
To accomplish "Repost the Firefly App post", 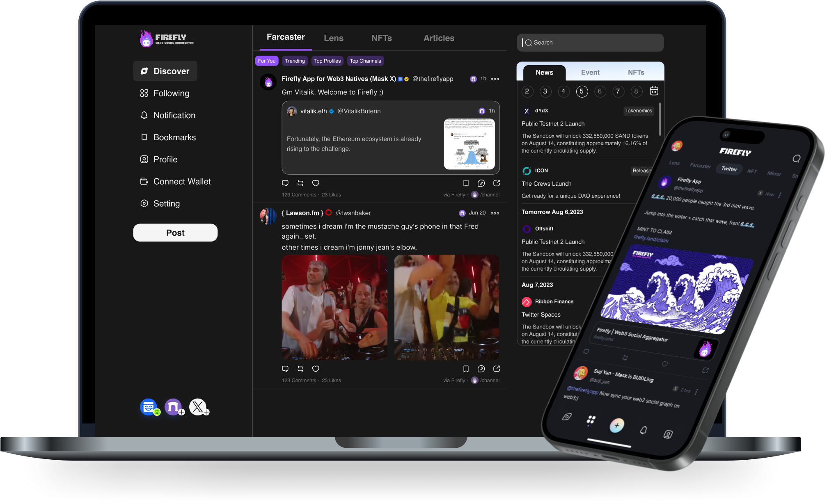I will (x=300, y=183).
